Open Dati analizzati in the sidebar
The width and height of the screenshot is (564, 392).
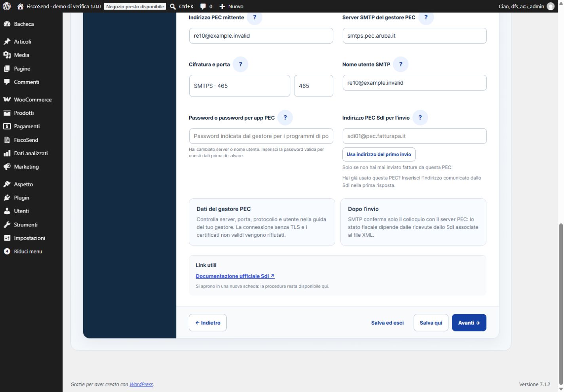31,153
